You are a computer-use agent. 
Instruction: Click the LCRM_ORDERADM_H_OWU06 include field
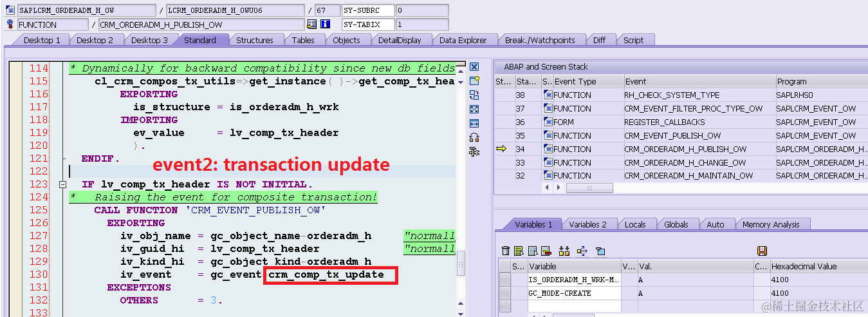(x=235, y=11)
